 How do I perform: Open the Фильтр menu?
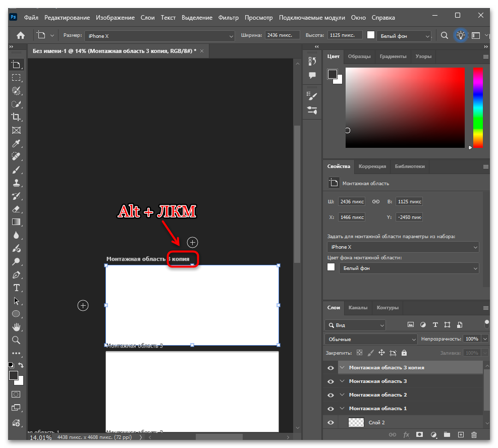point(229,18)
